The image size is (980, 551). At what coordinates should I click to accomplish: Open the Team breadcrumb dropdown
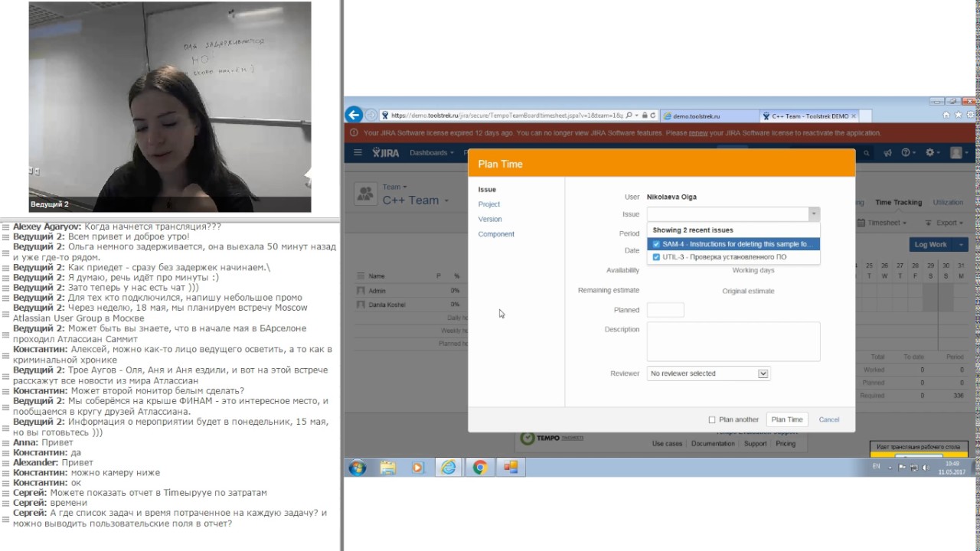click(395, 187)
